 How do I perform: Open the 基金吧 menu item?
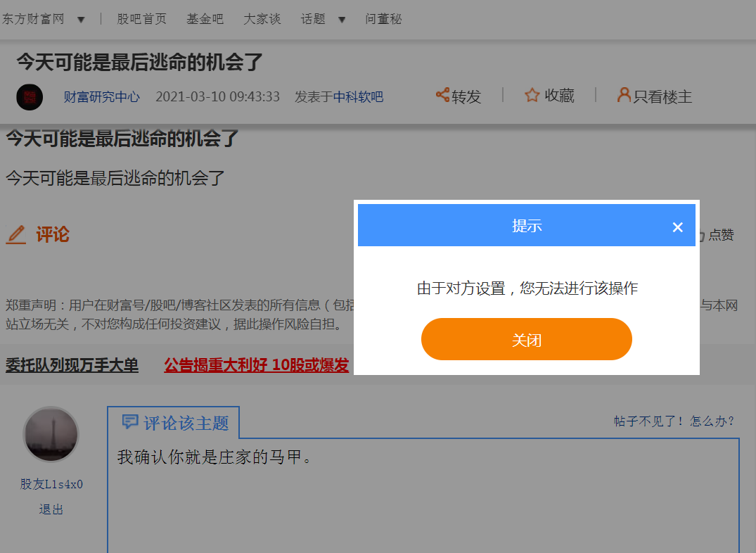(x=205, y=19)
